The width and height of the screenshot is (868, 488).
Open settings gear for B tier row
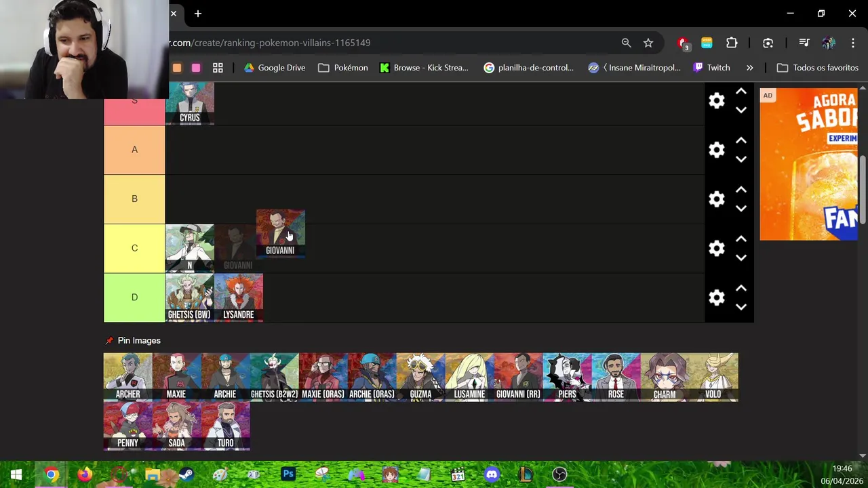(717, 199)
